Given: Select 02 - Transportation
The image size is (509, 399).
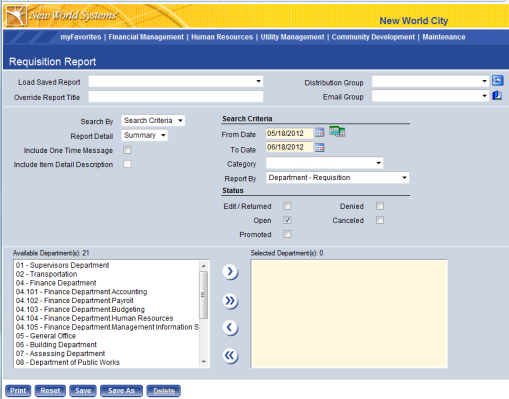Looking at the screenshot, I should click(46, 274).
